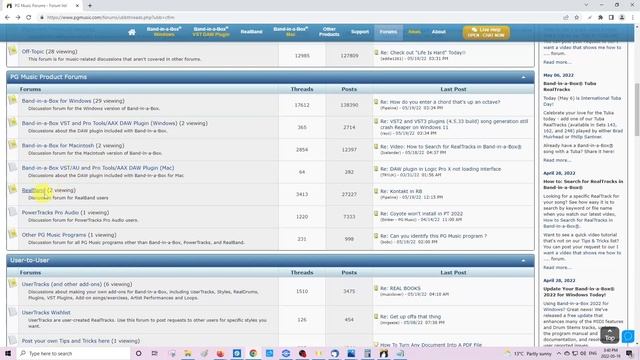Open the PowerTracks Pro Audio forum
This screenshot has width=640, height=360.
[x=50, y=213]
